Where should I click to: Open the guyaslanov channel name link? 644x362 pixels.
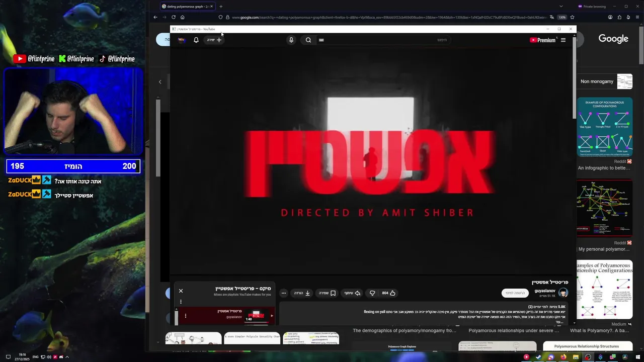[x=545, y=291]
